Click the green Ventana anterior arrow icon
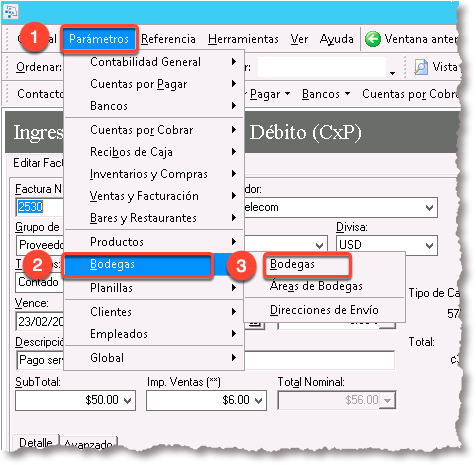Image resolution: width=476 pixels, height=465 pixels. 372,39
